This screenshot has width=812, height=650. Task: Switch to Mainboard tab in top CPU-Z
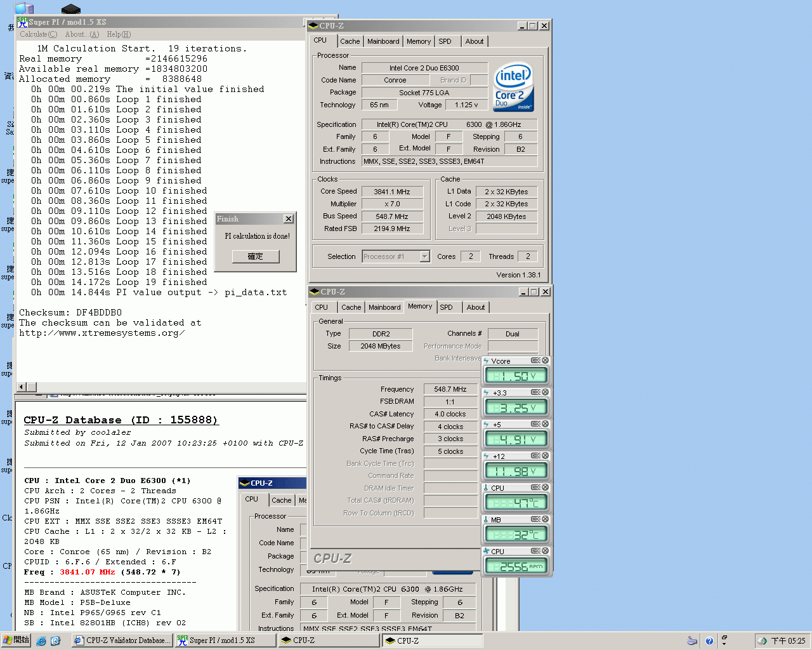[x=383, y=41]
